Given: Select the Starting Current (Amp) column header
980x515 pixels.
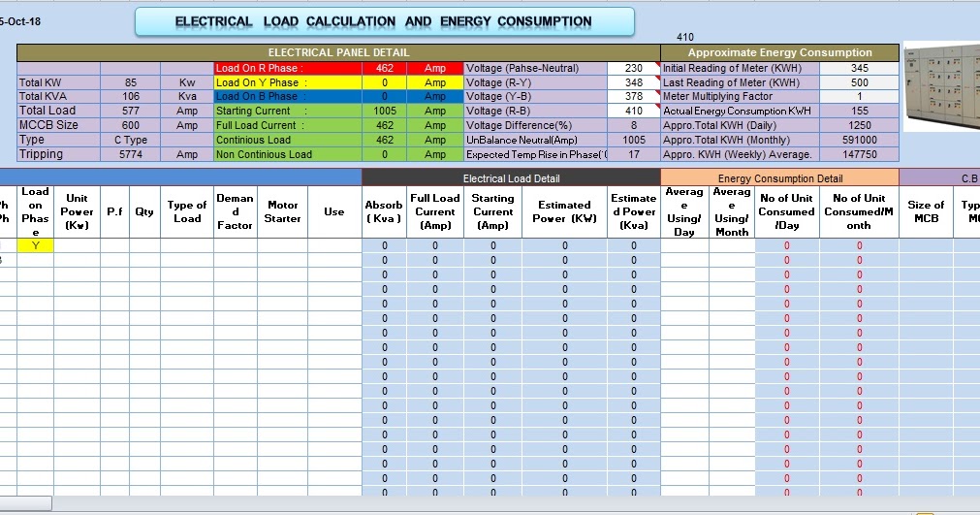Looking at the screenshot, I should tap(492, 211).
